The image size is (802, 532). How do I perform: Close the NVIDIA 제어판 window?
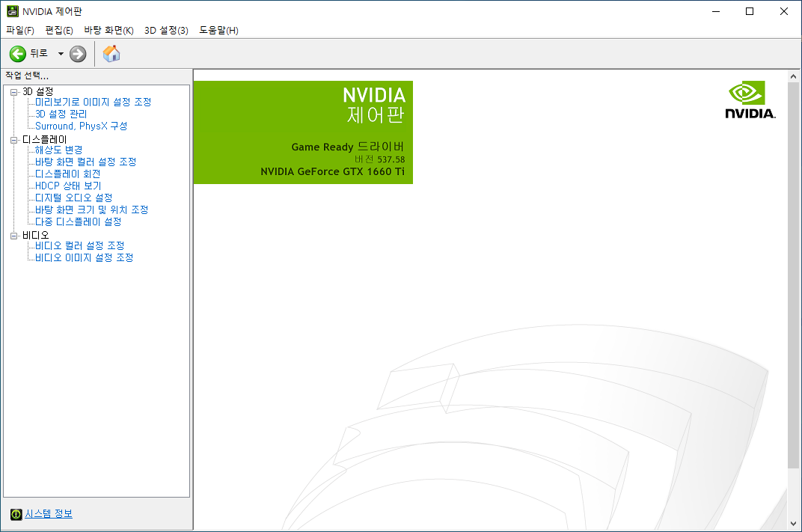coord(783,11)
